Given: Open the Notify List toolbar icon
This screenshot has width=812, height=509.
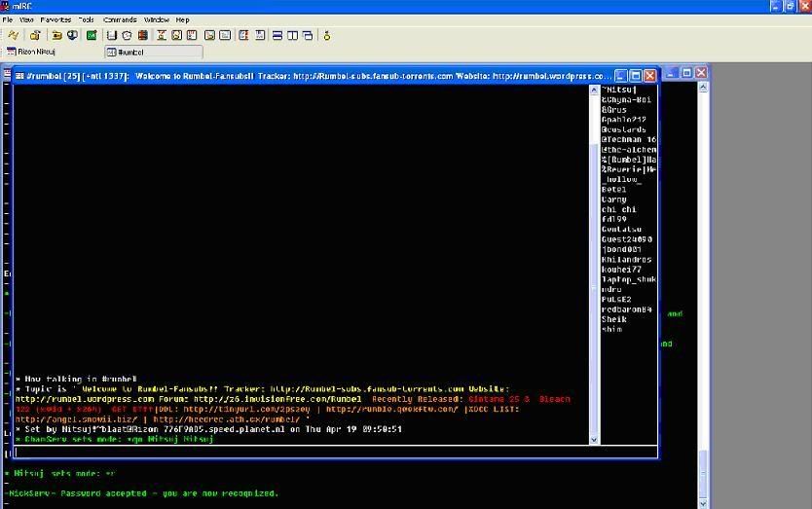Looking at the screenshot, I should [244, 35].
